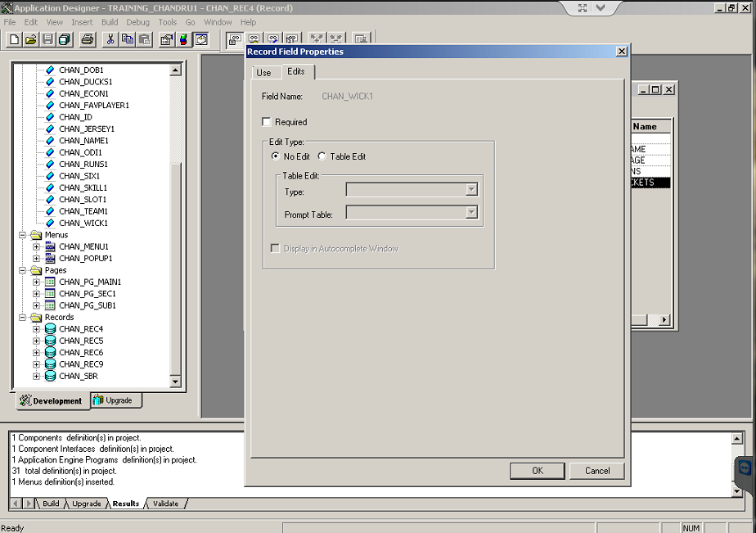Open the Insert menu
This screenshot has width=756, height=533.
pyautogui.click(x=82, y=22)
